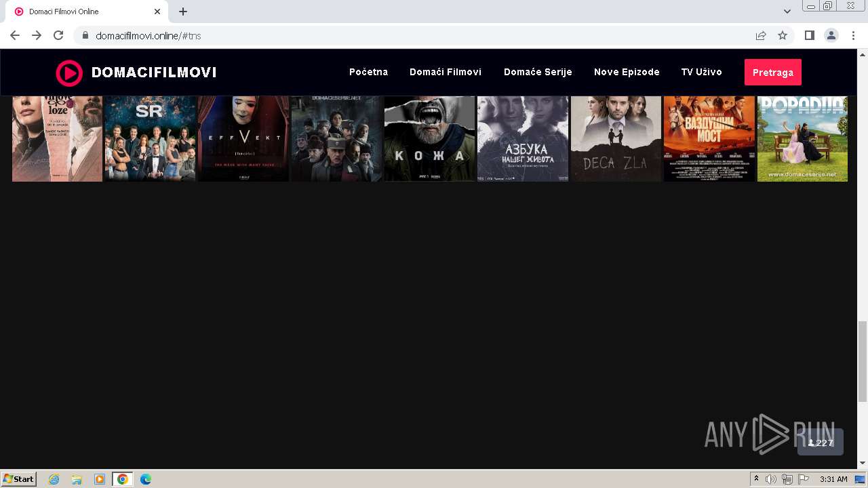Open a new tab with the plus button
This screenshot has width=868, height=488.
point(183,12)
